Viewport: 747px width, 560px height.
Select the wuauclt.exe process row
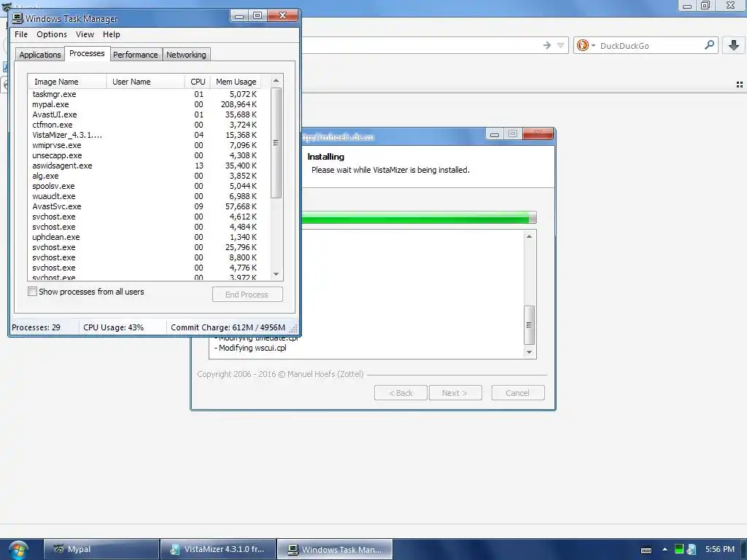click(149, 196)
